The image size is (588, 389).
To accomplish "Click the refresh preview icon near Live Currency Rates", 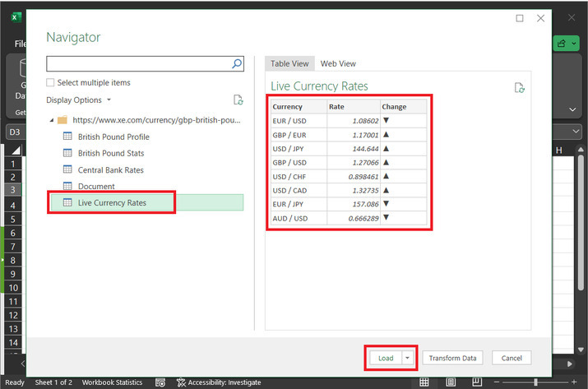I will point(520,88).
